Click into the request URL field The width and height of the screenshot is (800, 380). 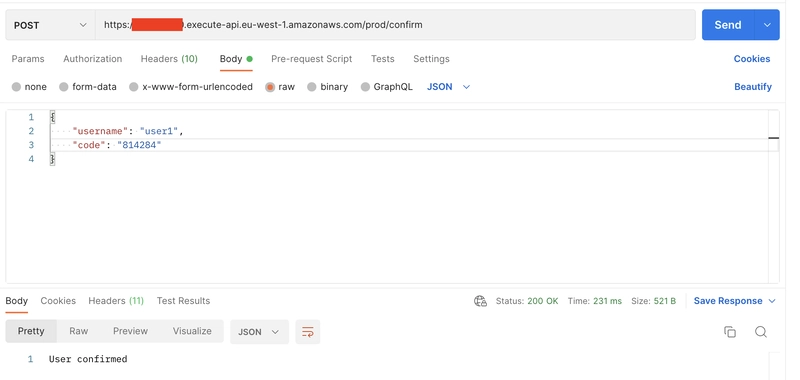395,25
